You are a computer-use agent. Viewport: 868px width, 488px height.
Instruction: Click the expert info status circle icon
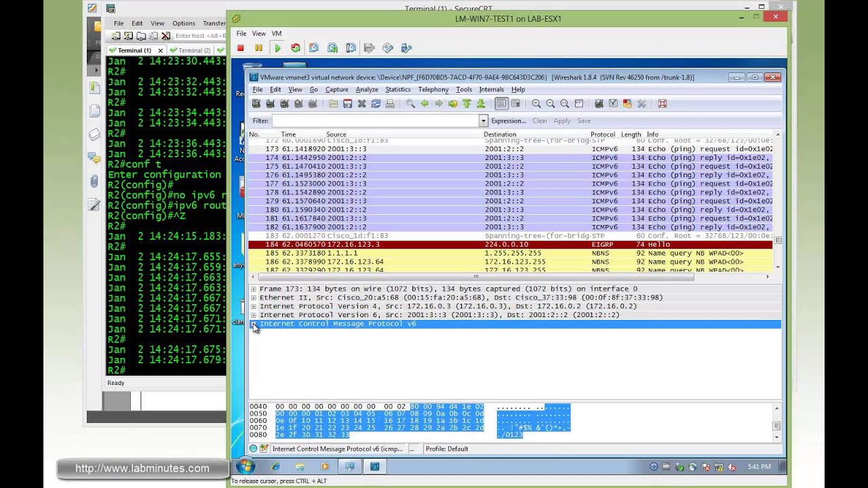coord(253,449)
